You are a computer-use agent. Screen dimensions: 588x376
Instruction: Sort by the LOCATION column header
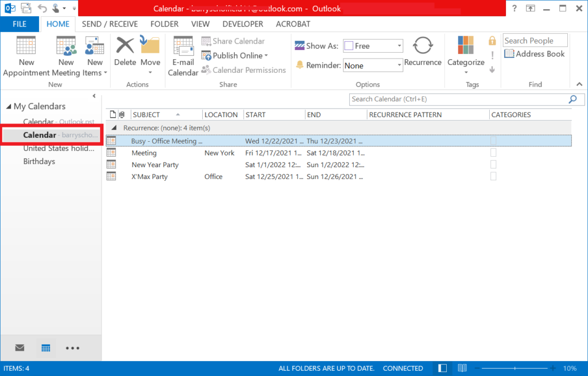pos(223,115)
